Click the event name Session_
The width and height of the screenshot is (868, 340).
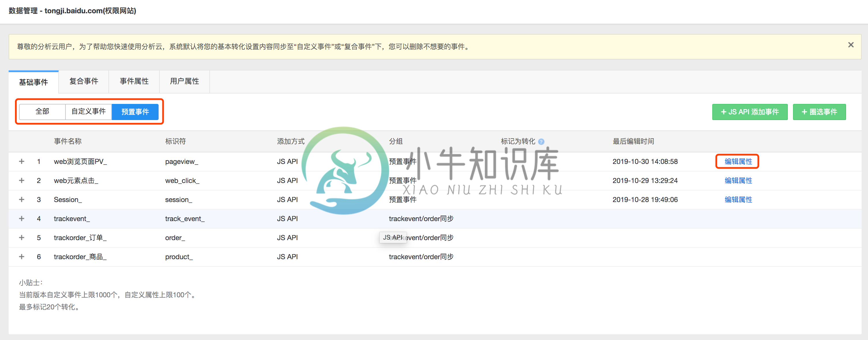(x=68, y=200)
